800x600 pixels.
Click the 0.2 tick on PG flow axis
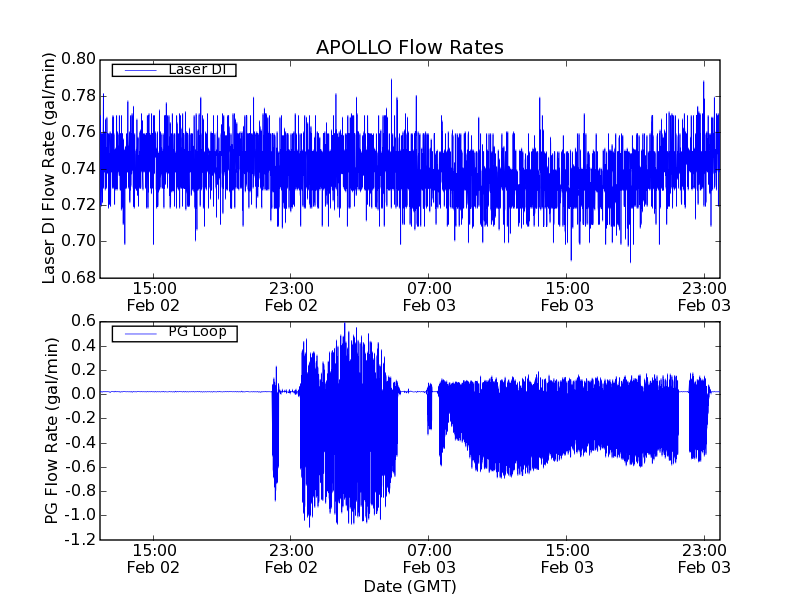[x=83, y=370]
